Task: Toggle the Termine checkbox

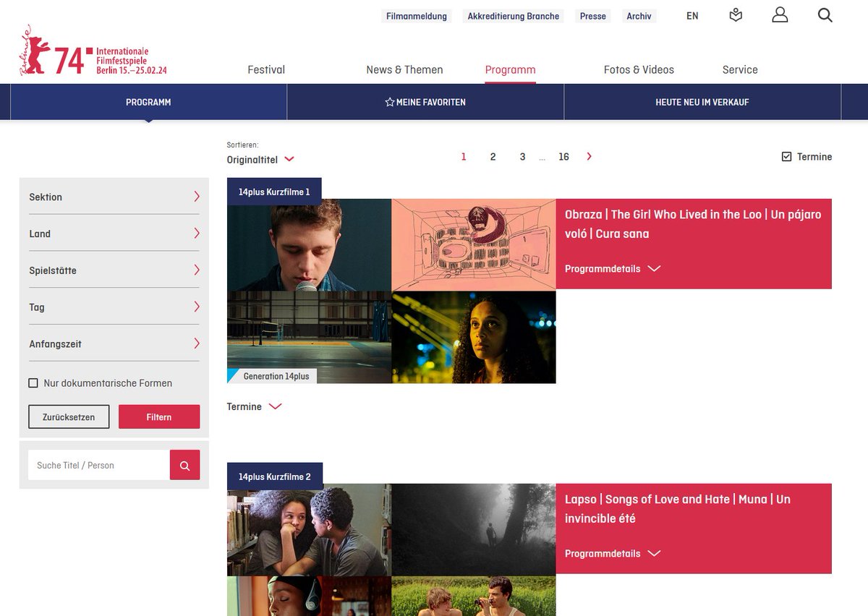Action: [787, 156]
